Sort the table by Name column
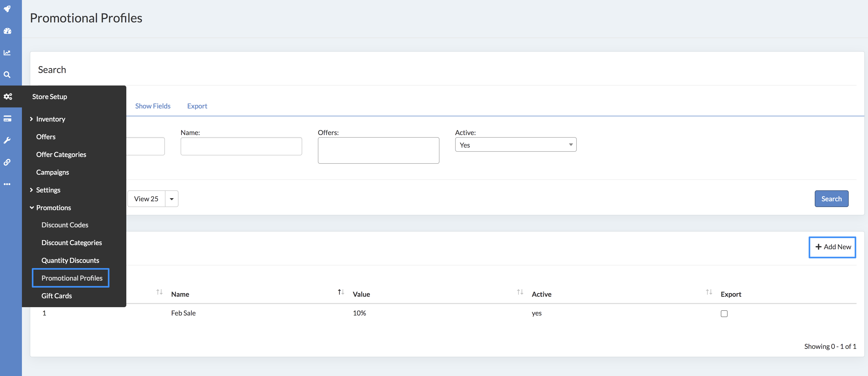The image size is (868, 376). click(180, 294)
